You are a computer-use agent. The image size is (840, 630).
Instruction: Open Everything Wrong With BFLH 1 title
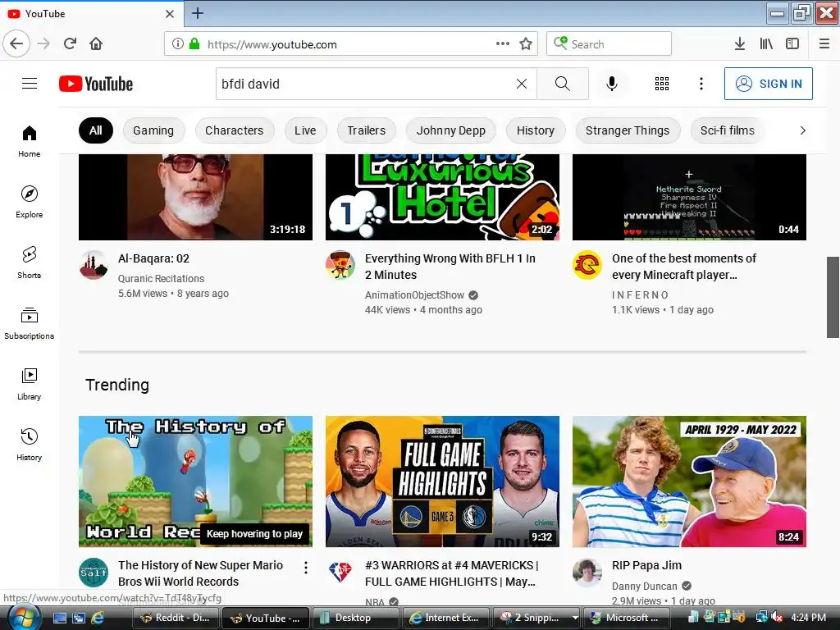[450, 267]
